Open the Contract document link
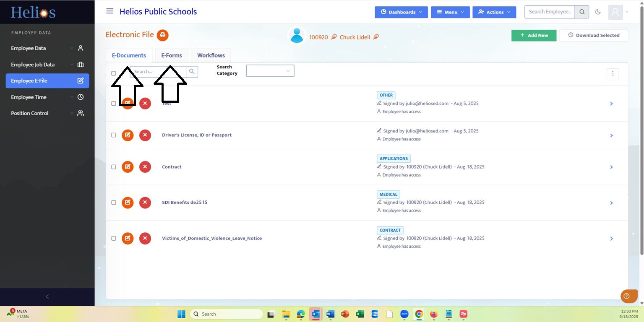 [x=172, y=167]
